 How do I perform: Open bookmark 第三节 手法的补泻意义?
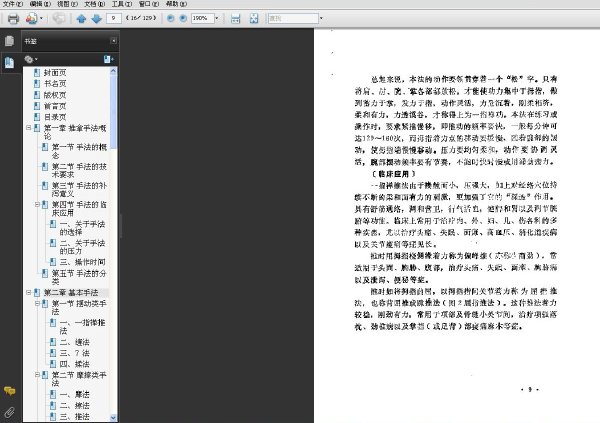[79, 189]
